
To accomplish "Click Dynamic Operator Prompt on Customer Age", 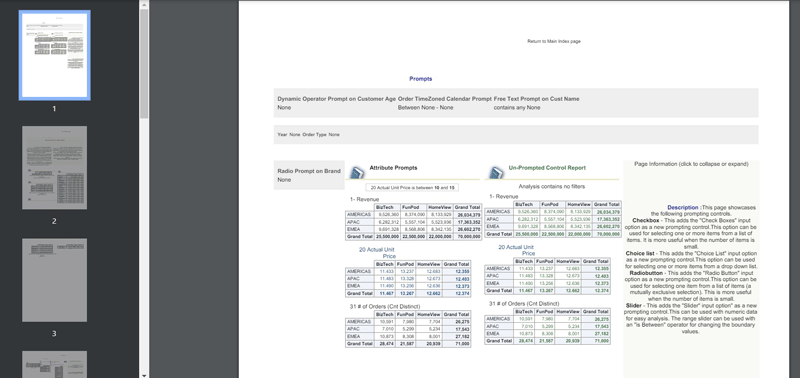I will pyautogui.click(x=336, y=99).
